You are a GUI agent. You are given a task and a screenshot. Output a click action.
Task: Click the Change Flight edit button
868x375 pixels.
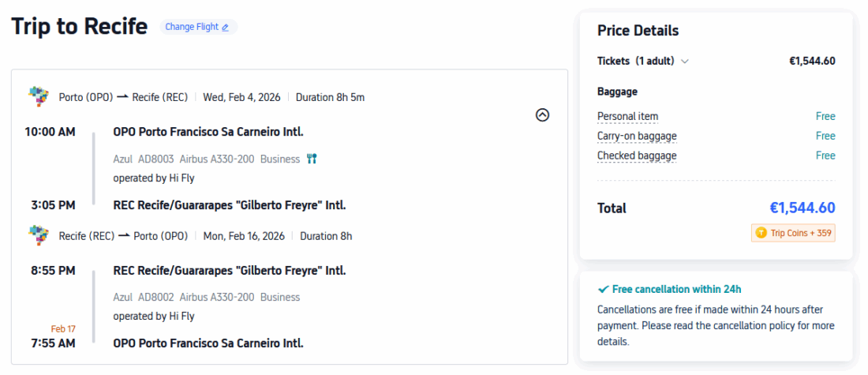tap(197, 27)
